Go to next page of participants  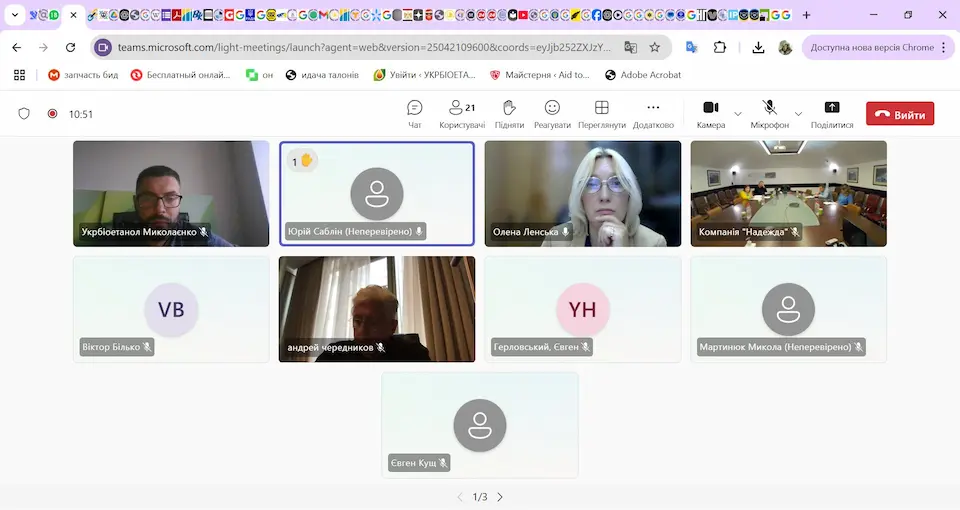[x=500, y=497]
